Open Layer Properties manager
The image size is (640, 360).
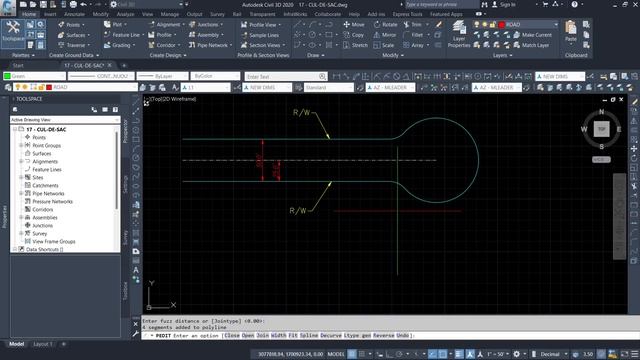coord(459,34)
